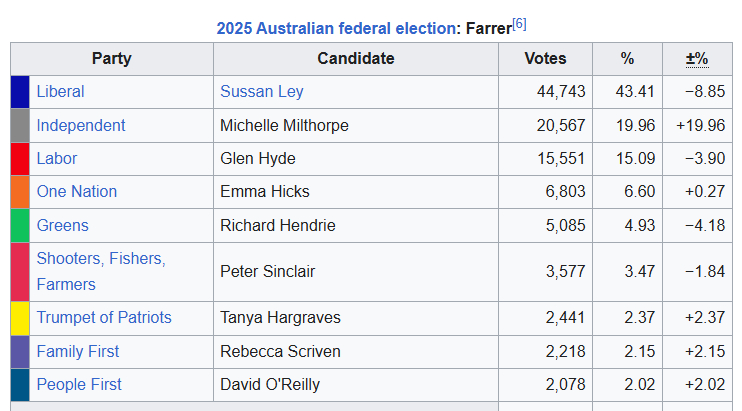Image resolution: width=742 pixels, height=411 pixels.
Task: Click the orange One Nation color swatch
Action: click(x=20, y=192)
